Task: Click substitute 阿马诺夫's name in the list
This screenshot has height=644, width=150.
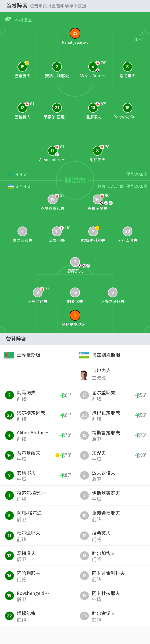Action: (x=26, y=393)
